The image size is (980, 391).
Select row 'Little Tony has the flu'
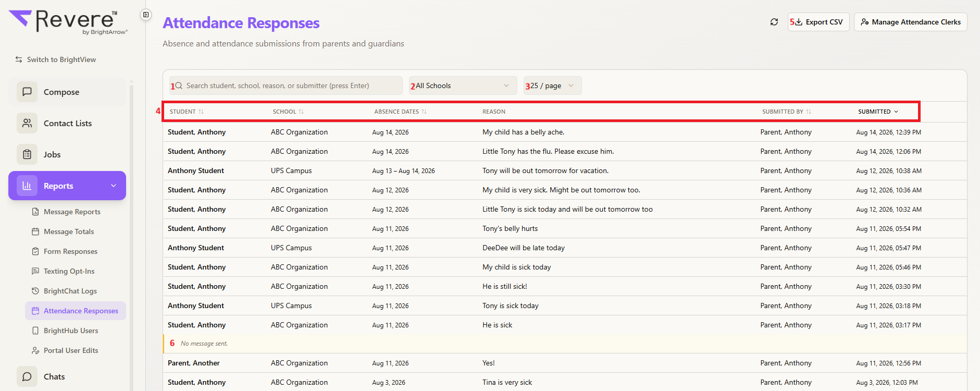565,152
